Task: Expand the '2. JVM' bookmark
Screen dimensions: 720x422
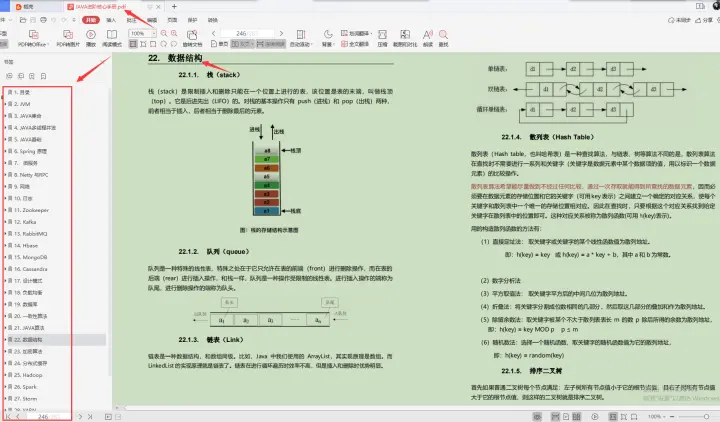Action: click(5, 104)
